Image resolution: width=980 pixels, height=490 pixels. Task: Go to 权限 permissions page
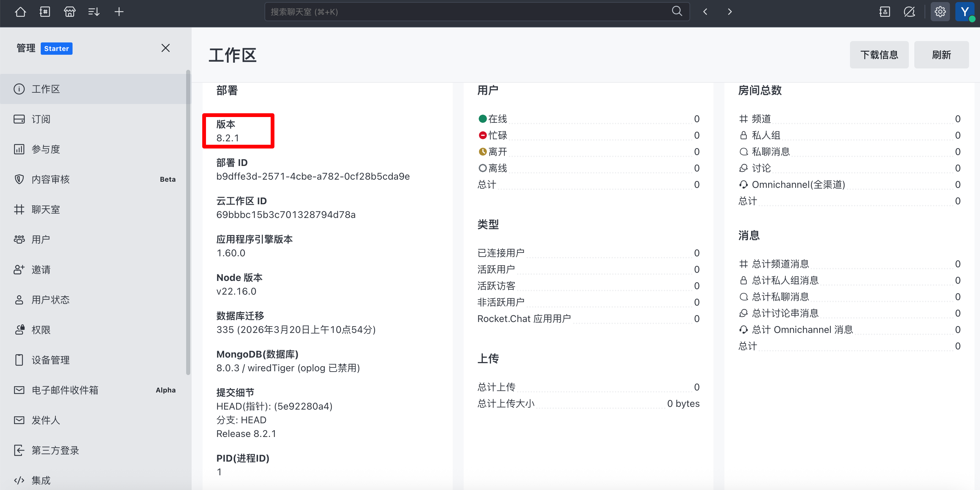[x=41, y=330]
